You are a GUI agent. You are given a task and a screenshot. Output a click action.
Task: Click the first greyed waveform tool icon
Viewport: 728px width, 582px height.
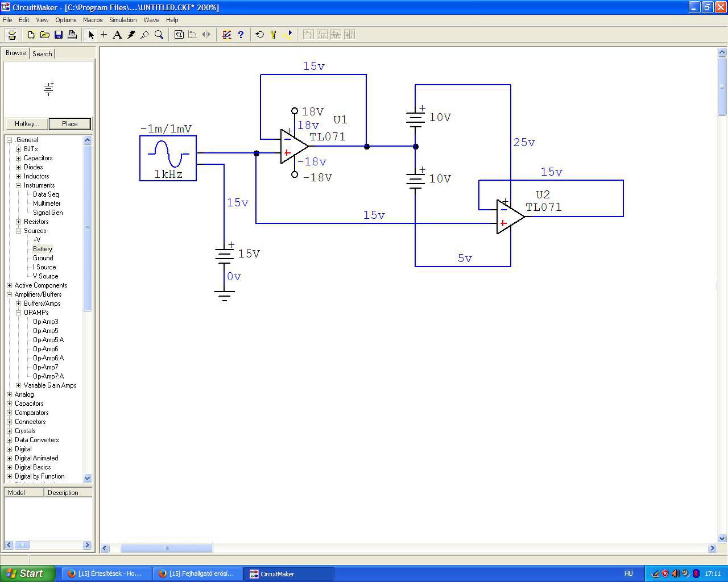coord(308,35)
